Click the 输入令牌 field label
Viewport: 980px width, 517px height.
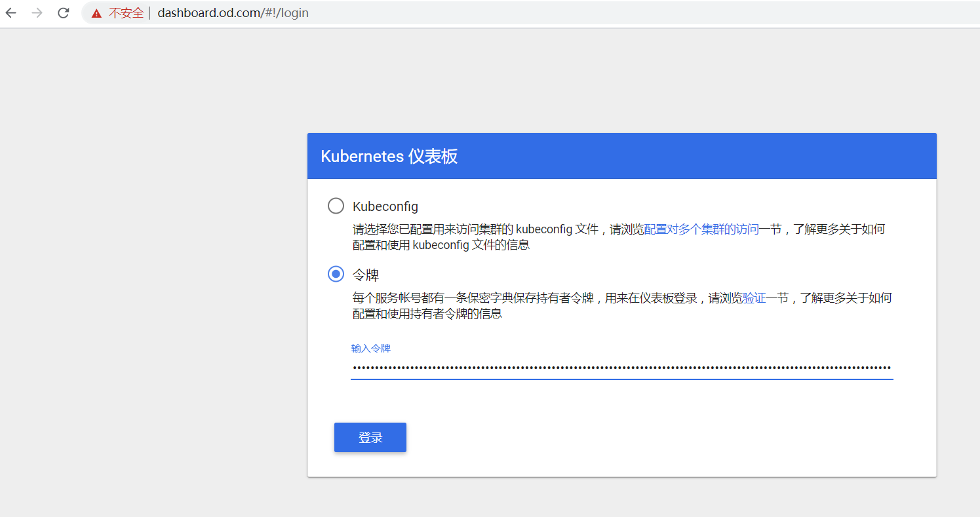click(371, 348)
